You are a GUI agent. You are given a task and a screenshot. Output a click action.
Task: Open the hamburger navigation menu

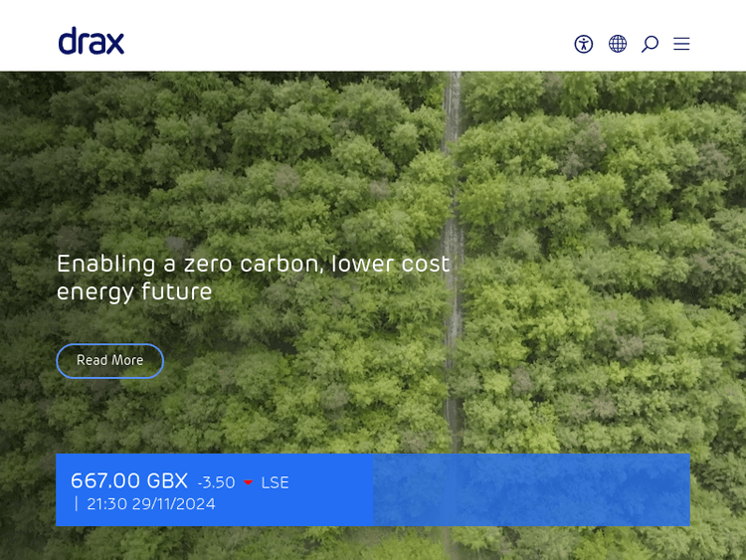pos(681,44)
